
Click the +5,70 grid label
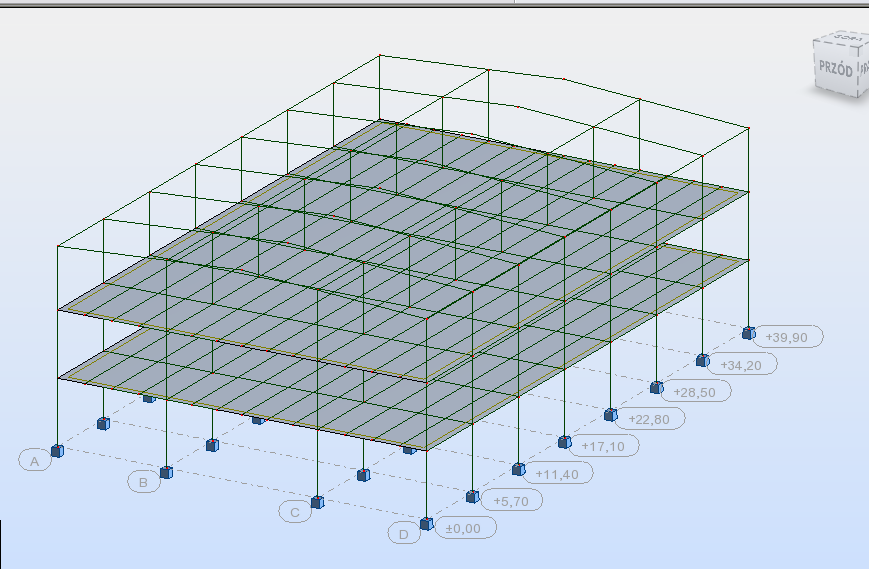point(511,501)
